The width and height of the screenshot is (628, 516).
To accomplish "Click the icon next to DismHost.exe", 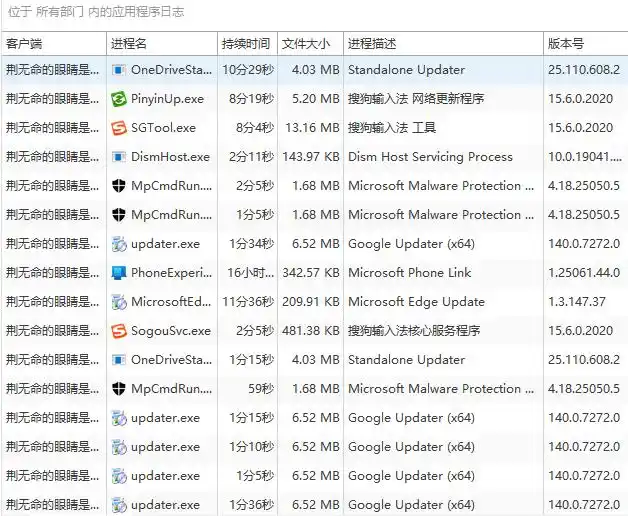I will (119, 157).
